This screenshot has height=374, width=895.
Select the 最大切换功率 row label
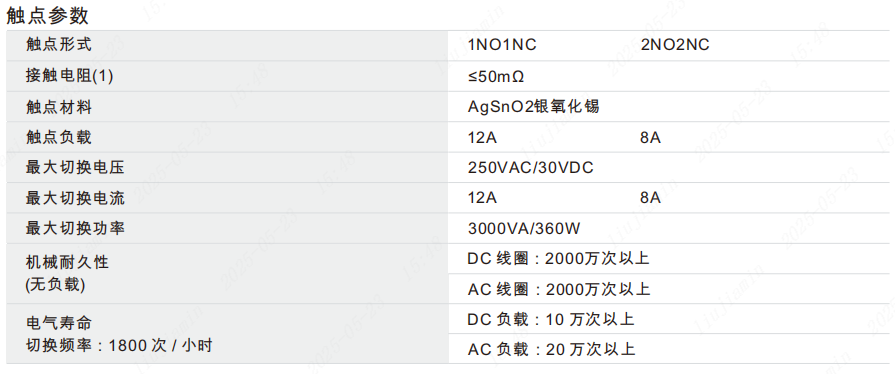click(x=75, y=228)
